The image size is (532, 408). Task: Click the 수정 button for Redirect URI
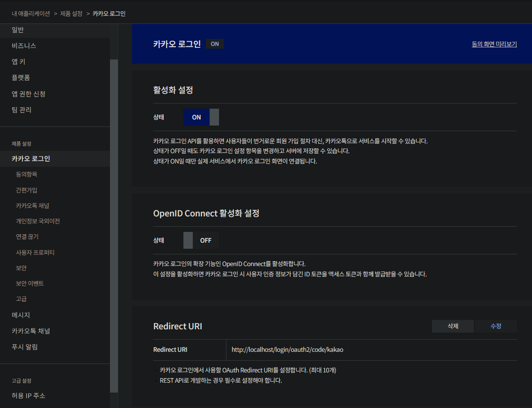point(496,326)
